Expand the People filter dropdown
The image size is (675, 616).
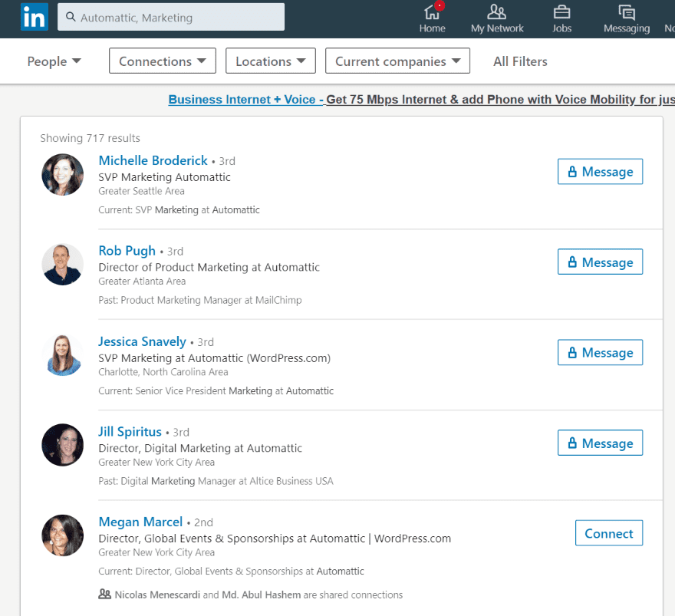coord(54,61)
